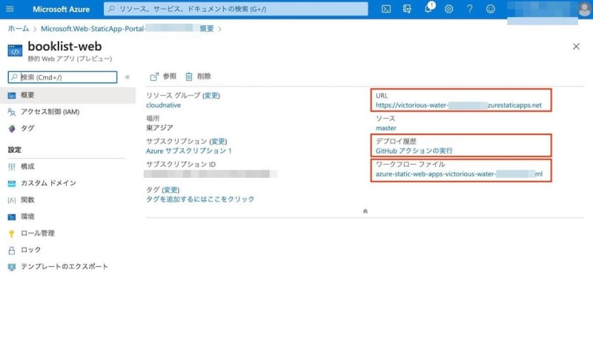Collapse essentials with the double up chevron
This screenshot has width=593, height=364.
(x=365, y=211)
